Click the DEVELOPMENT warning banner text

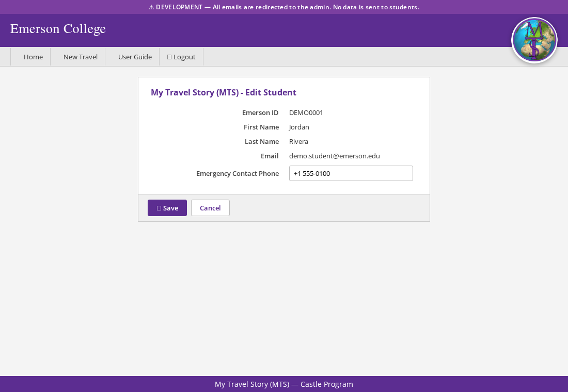[284, 7]
